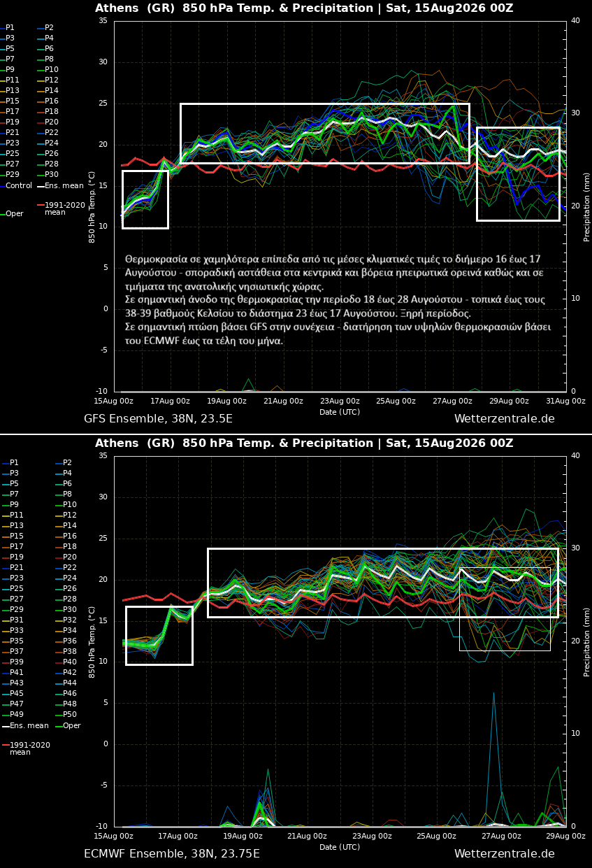Click 23Aug 00z label on GFS date axis
The image size is (592, 868).
pos(340,401)
